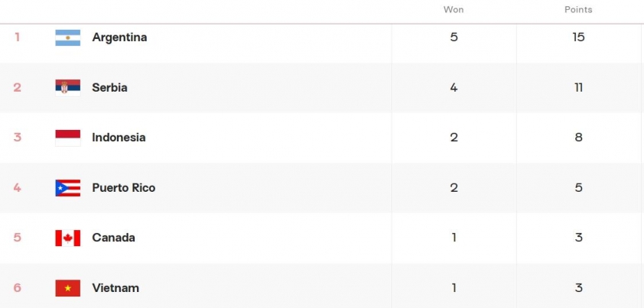Click Indonesia's won count of 2

tap(454, 138)
